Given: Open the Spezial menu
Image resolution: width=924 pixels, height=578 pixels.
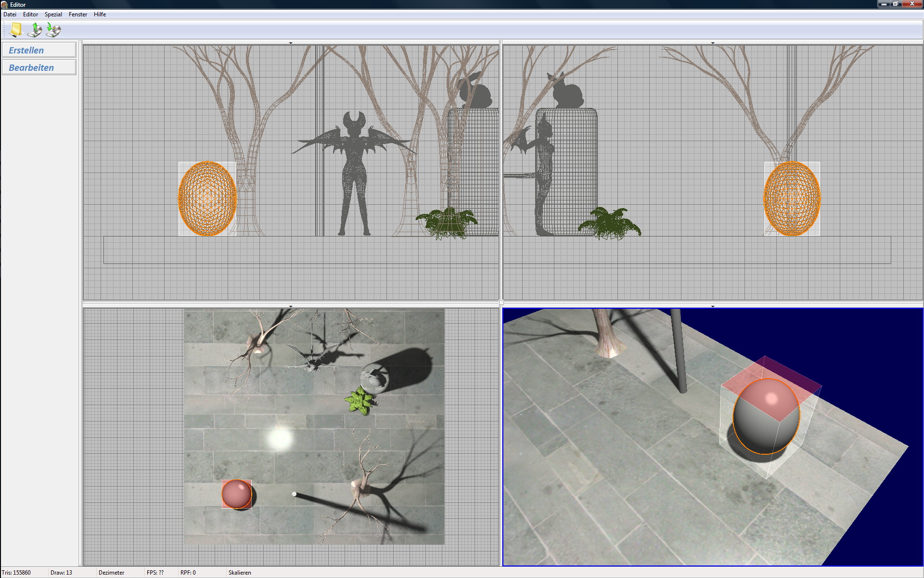Looking at the screenshot, I should 53,14.
